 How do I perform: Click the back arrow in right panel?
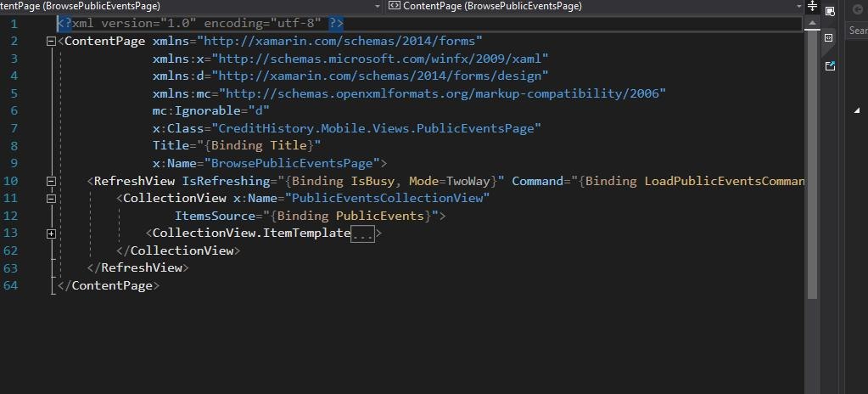coord(860,9)
